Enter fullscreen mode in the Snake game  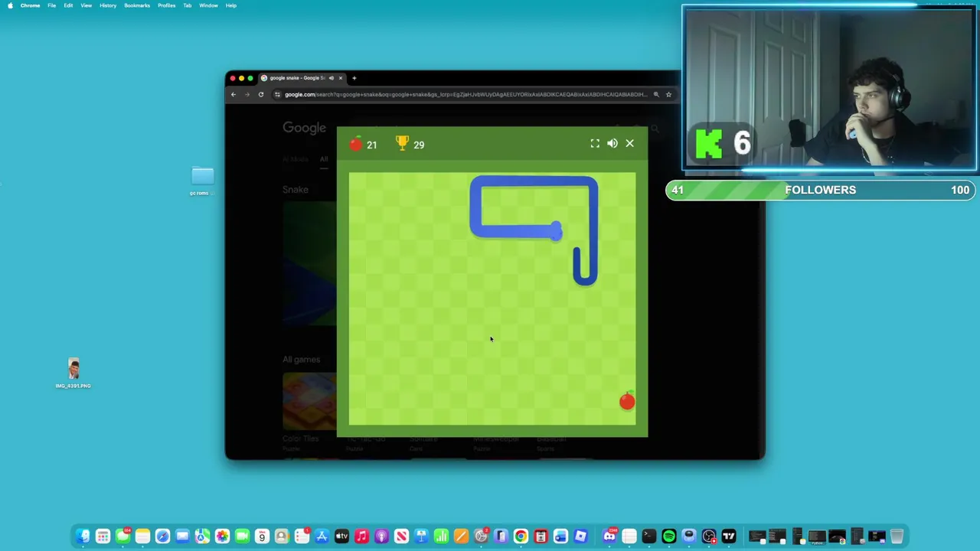click(x=595, y=143)
